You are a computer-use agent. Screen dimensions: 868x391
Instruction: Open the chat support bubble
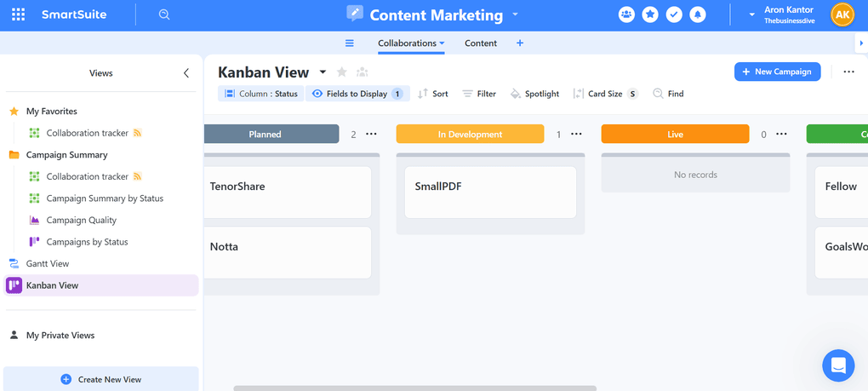pos(839,365)
